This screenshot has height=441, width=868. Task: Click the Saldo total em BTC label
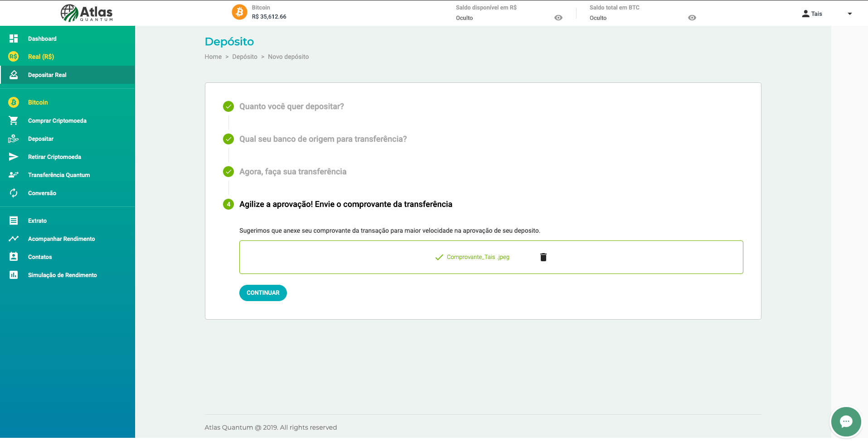tap(615, 8)
